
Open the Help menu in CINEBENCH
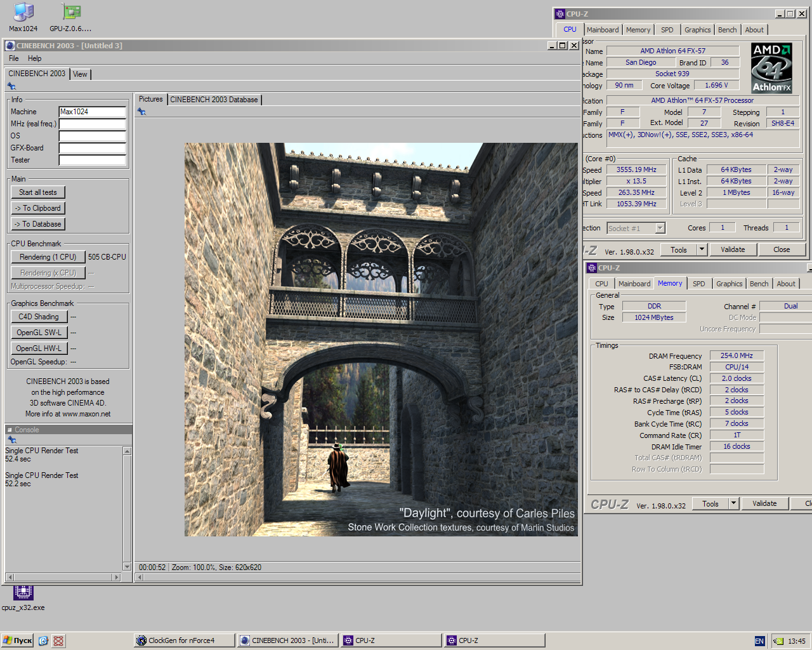(x=34, y=58)
